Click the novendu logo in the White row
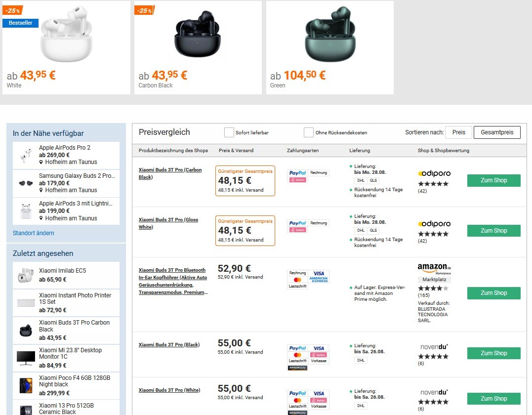Screen dimensions: 532x415 coord(434,392)
